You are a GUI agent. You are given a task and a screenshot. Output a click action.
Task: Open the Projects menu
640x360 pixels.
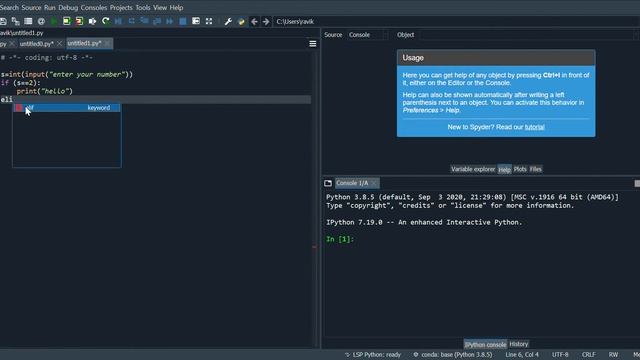(x=121, y=7)
